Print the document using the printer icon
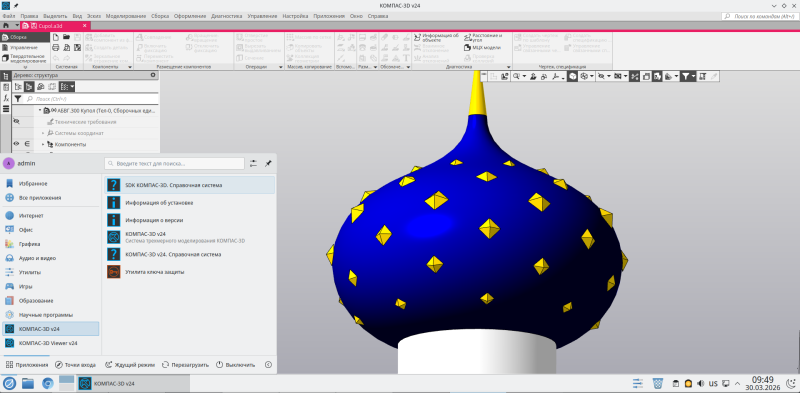800x393 pixels. click(x=56, y=47)
